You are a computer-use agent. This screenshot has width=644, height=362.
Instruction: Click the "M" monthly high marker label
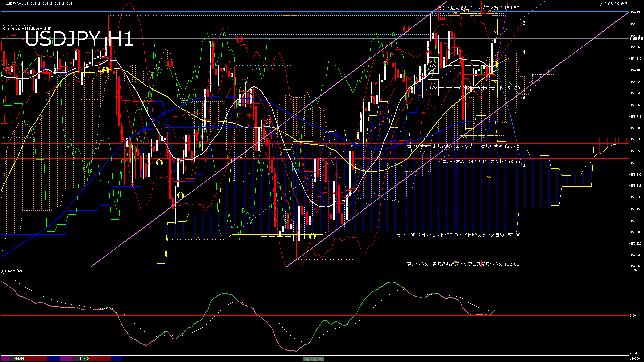click(x=484, y=11)
